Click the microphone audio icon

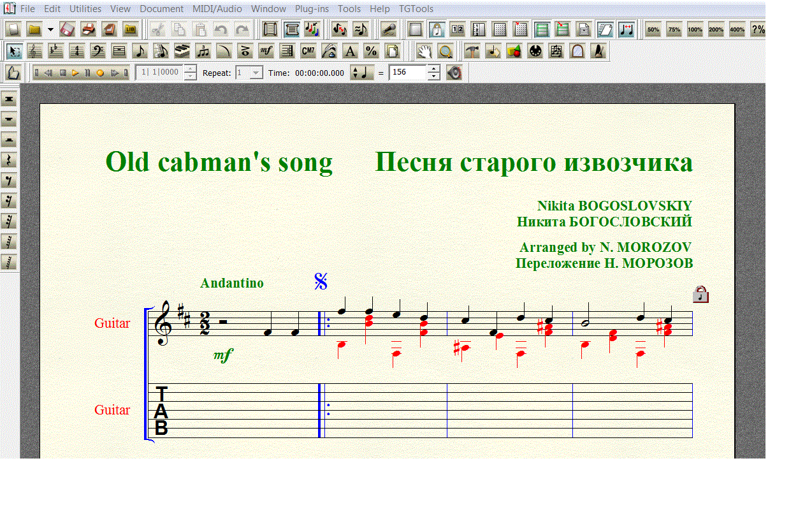(x=388, y=29)
